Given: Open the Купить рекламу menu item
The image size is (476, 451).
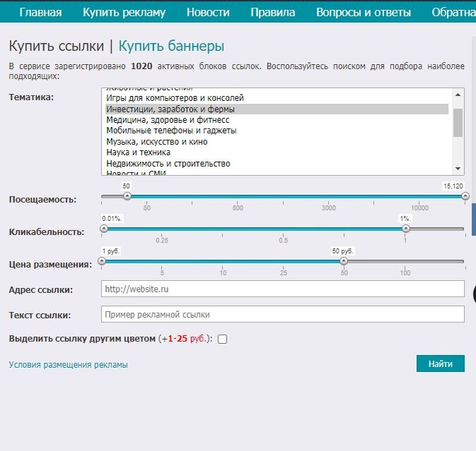Looking at the screenshot, I should [x=124, y=13].
